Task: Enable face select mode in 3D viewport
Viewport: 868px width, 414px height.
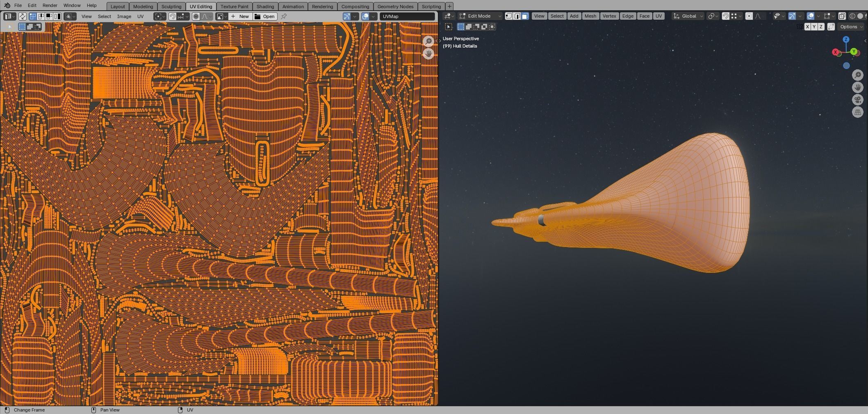Action: click(525, 16)
